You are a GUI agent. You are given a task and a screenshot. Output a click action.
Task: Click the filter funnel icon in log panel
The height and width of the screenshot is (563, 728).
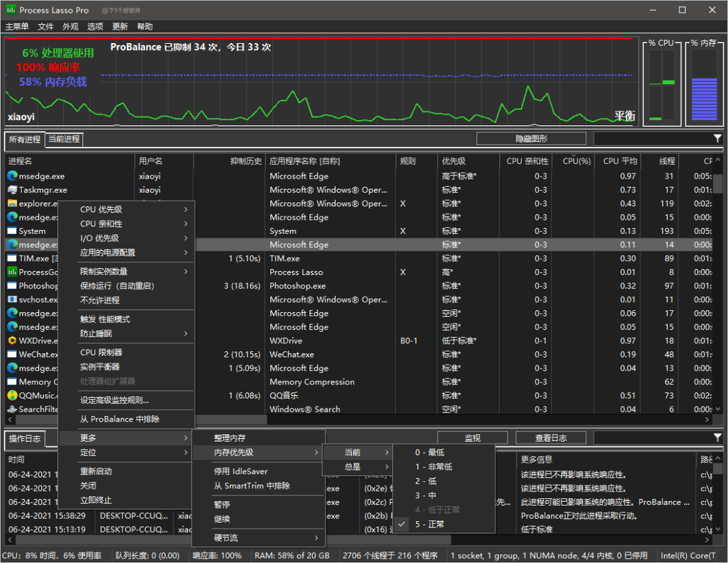tap(717, 438)
